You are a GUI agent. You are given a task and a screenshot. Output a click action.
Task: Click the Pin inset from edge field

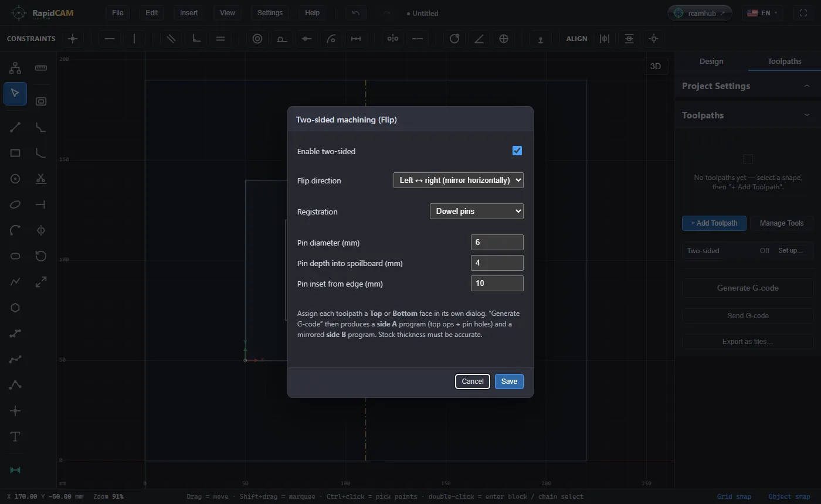pyautogui.click(x=497, y=284)
